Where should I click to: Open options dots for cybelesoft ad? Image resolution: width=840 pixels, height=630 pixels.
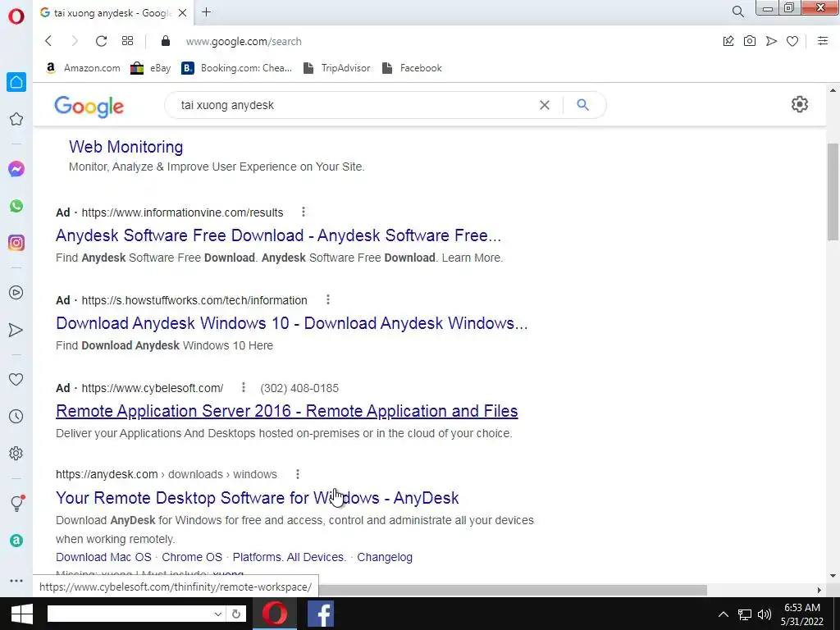pos(243,387)
